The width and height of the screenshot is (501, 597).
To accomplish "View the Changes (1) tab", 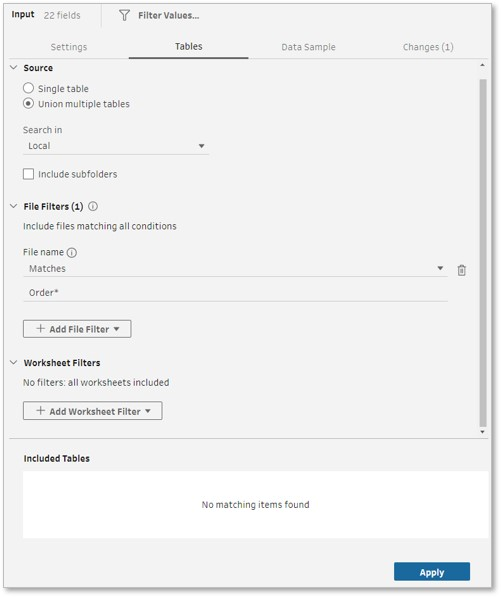I will coord(428,47).
